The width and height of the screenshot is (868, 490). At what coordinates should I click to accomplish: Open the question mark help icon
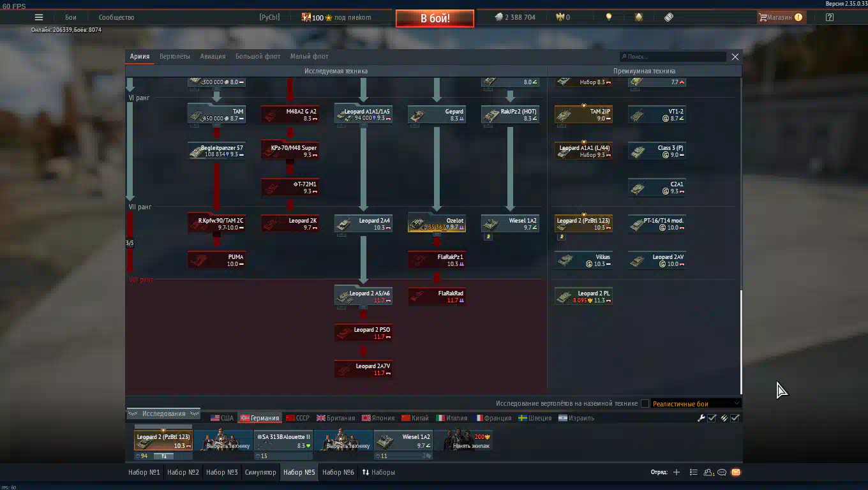[830, 17]
